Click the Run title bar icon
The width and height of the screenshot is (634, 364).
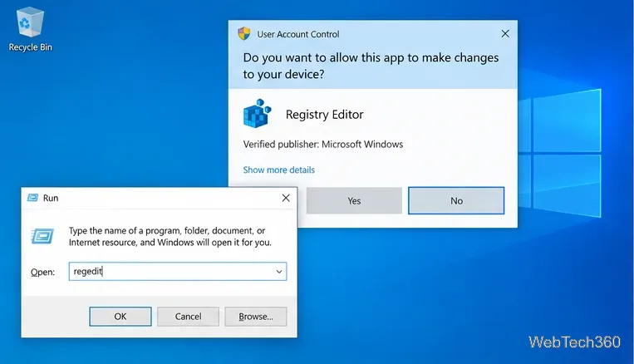coord(32,198)
